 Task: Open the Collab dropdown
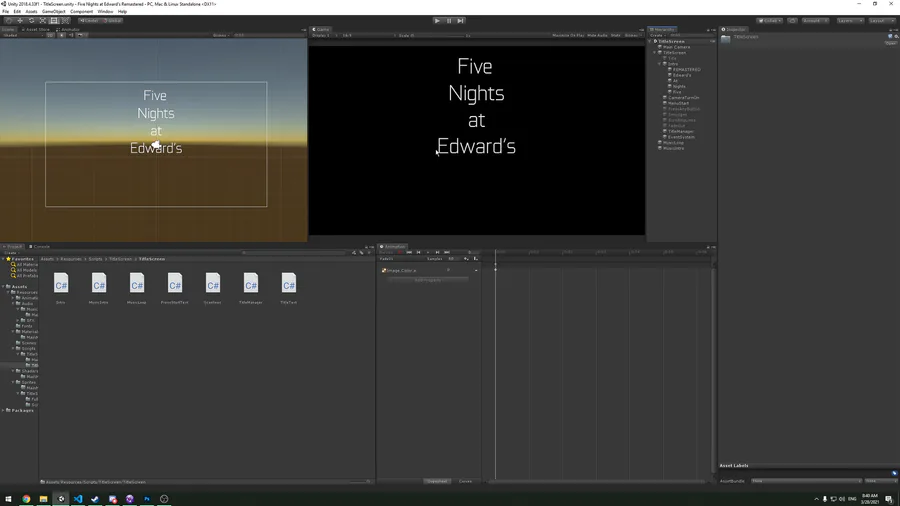pyautogui.click(x=770, y=21)
